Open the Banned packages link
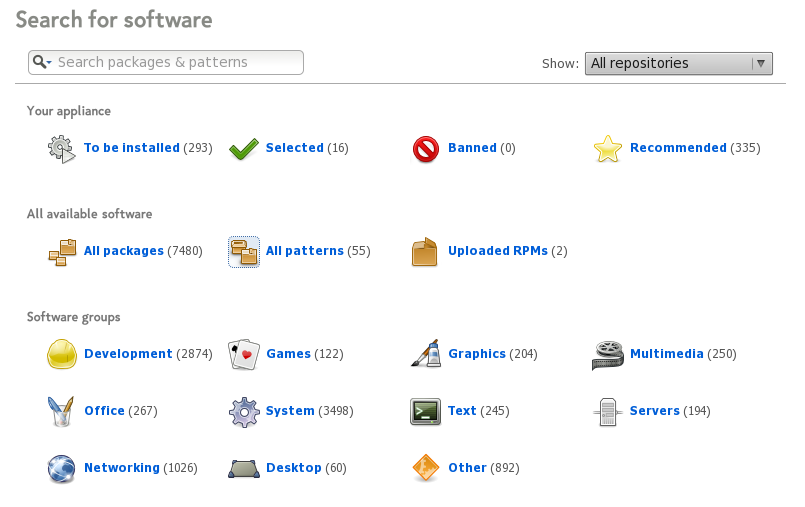Image resolution: width=805 pixels, height=507 pixels. coord(472,148)
